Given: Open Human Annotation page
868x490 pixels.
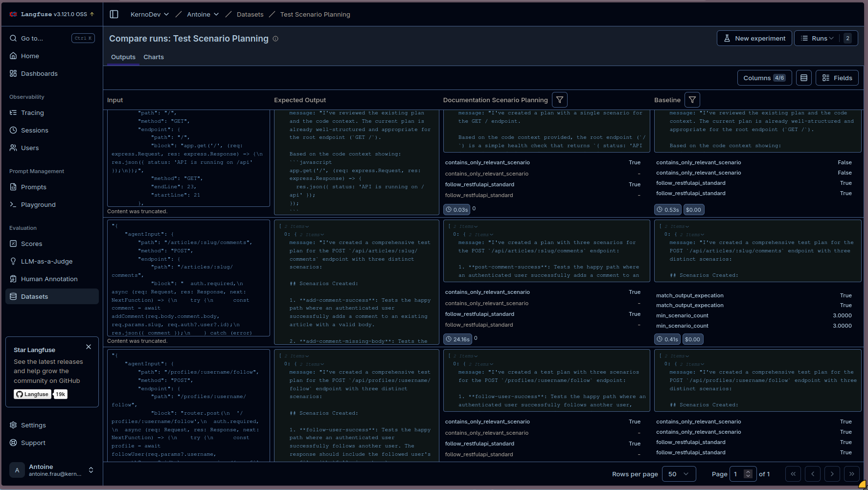Looking at the screenshot, I should [51, 279].
